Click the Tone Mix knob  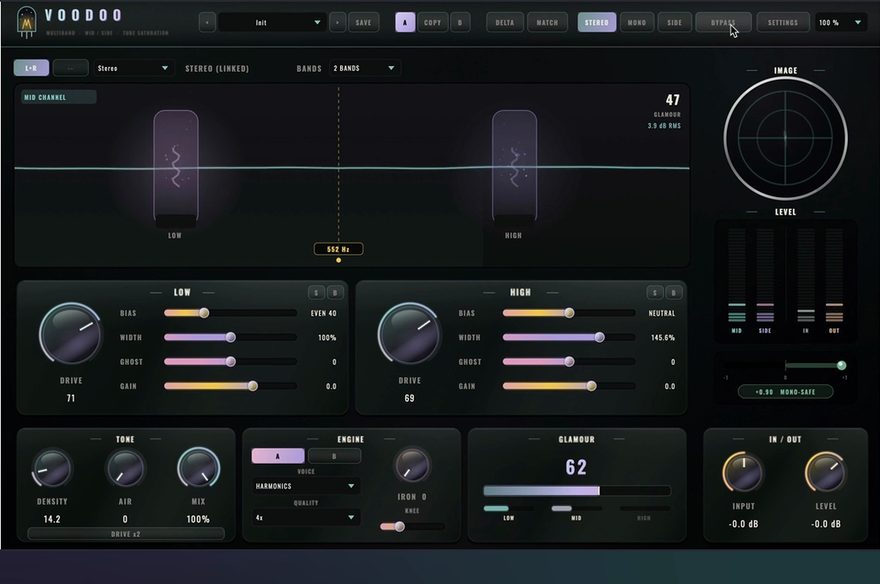coord(198,468)
